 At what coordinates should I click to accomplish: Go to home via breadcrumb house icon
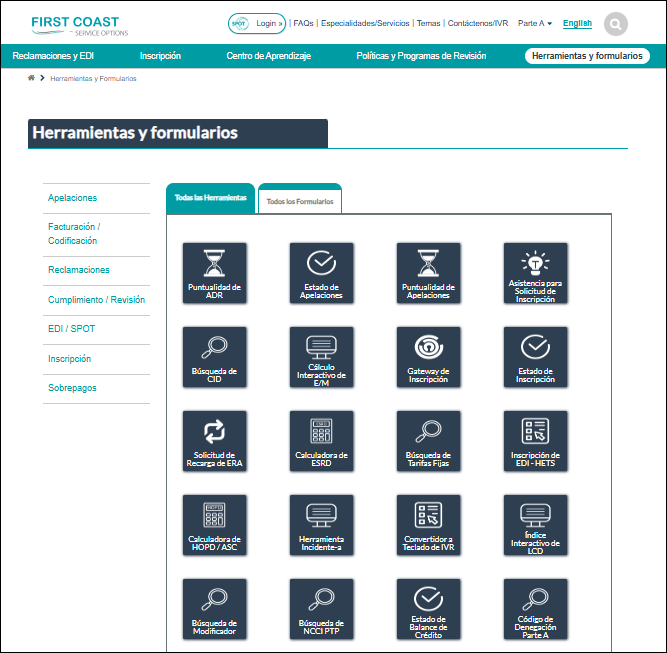pos(32,78)
